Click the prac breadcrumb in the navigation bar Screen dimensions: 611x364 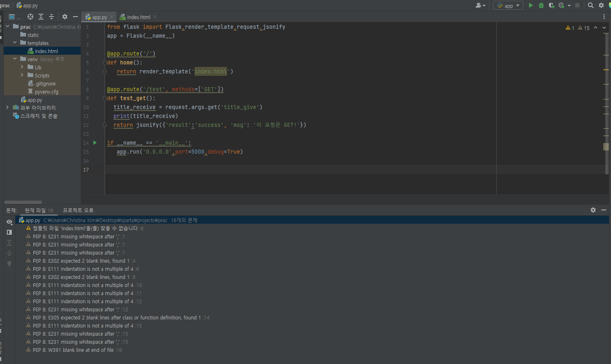click(5, 5)
